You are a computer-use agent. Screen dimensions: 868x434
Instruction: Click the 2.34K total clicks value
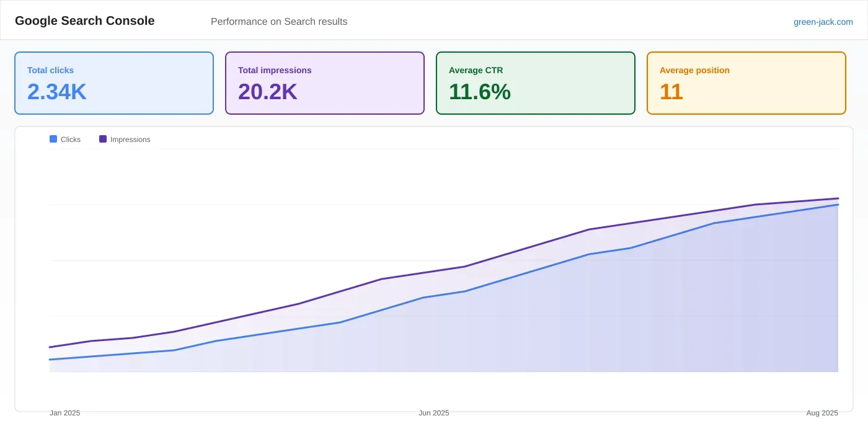coord(57,92)
